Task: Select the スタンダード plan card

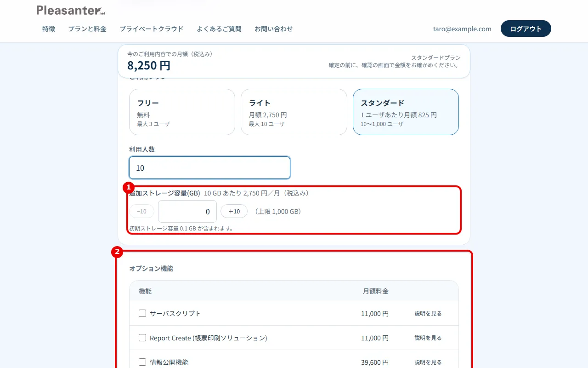Action: (x=406, y=112)
